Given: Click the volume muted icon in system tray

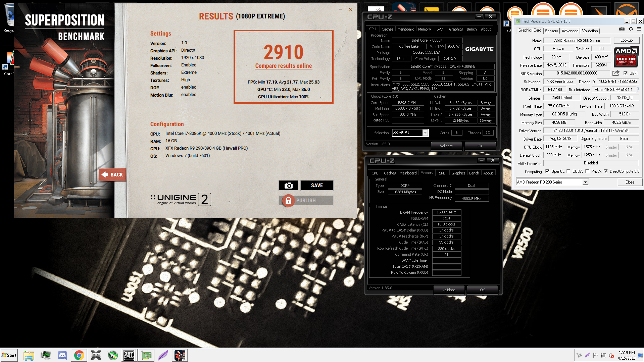Looking at the screenshot, I should click(611, 355).
